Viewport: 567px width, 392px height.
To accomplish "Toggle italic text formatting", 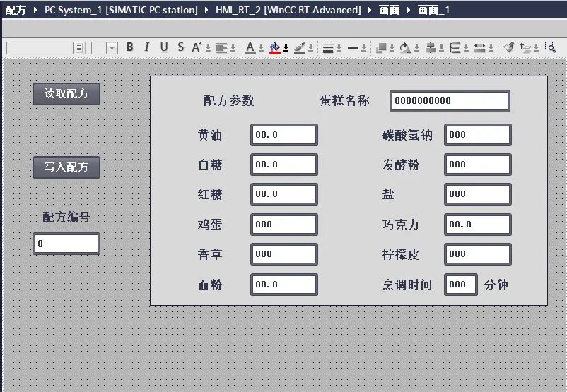I will tap(146, 47).
